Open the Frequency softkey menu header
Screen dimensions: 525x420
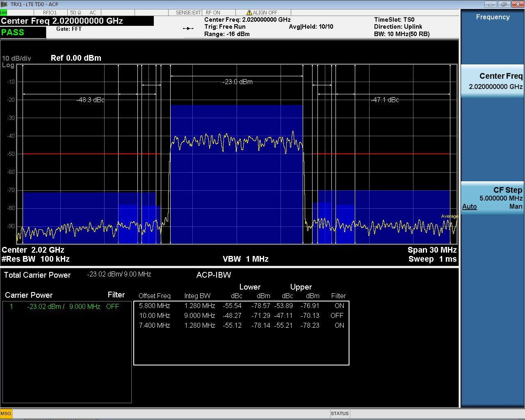tap(492, 17)
